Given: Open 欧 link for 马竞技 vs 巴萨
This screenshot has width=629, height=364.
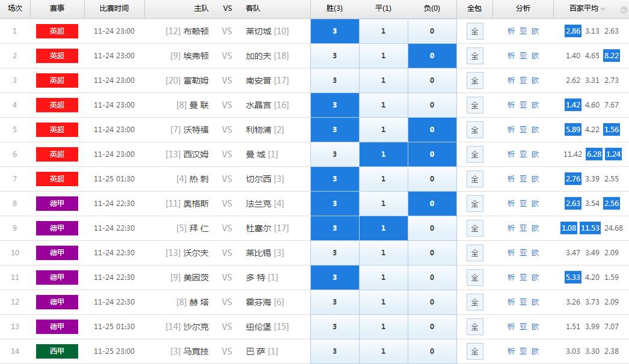Looking at the screenshot, I should pos(535,351).
